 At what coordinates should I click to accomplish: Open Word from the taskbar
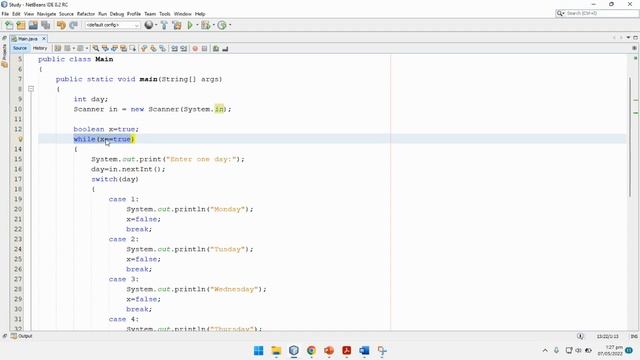364,351
